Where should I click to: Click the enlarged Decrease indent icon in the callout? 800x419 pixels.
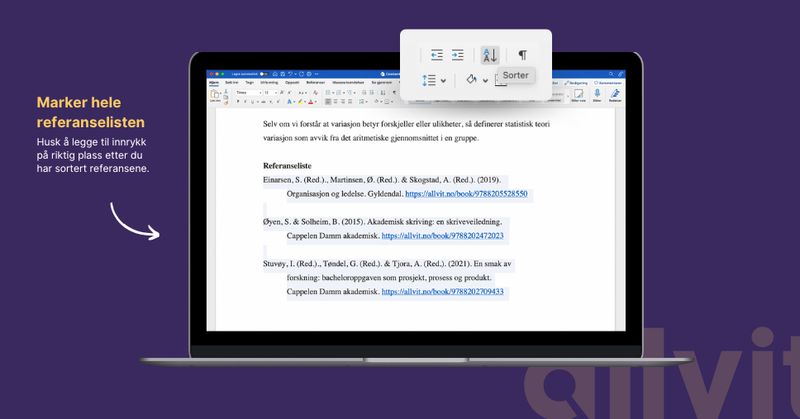[x=437, y=55]
